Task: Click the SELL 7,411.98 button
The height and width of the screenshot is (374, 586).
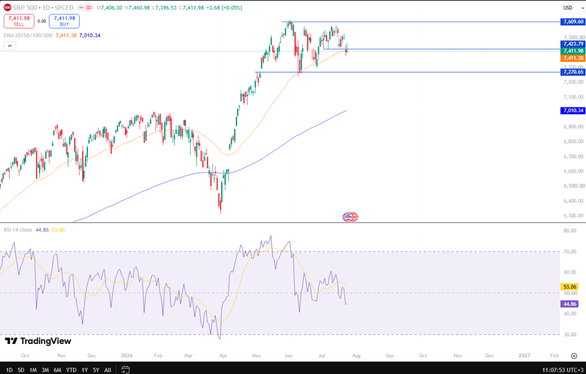Action: click(x=19, y=21)
